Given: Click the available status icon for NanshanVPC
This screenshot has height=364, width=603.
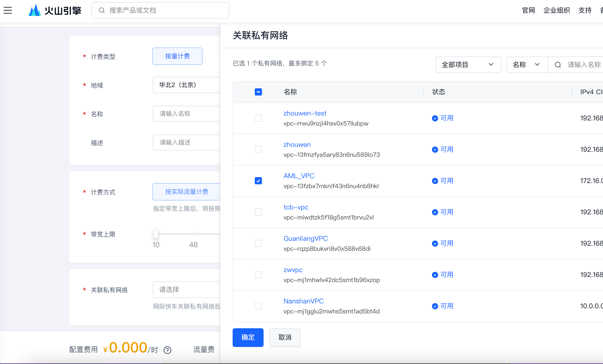Looking at the screenshot, I should pos(435,306).
